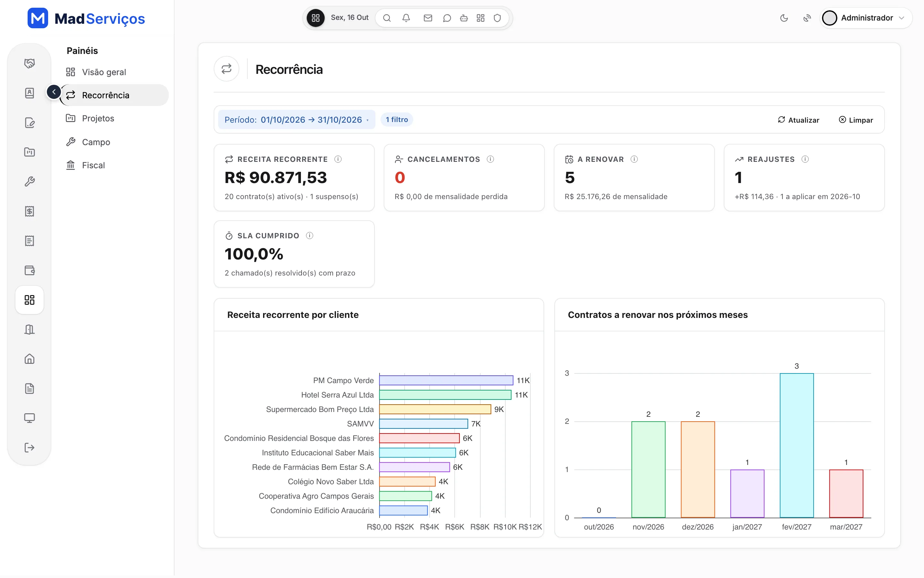Open search from top bar magnifier
Screen dimensions: 924x578
pos(387,18)
